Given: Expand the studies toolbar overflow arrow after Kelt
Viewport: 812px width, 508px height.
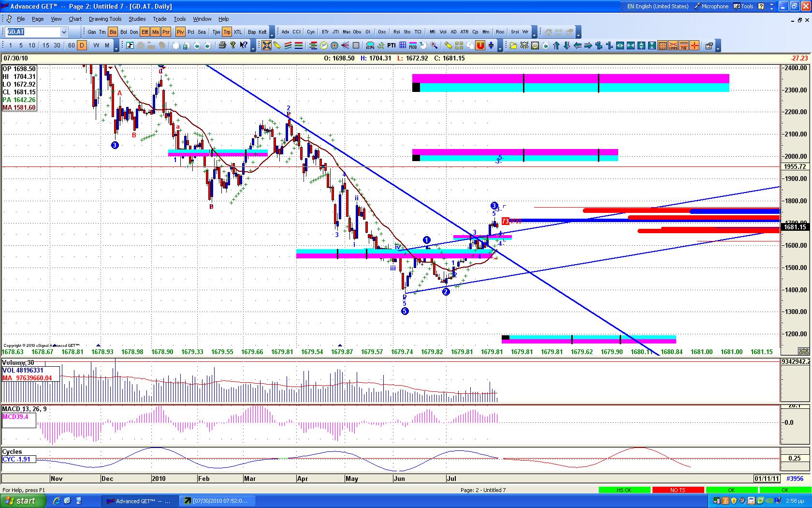Looking at the screenshot, I should [x=272, y=34].
